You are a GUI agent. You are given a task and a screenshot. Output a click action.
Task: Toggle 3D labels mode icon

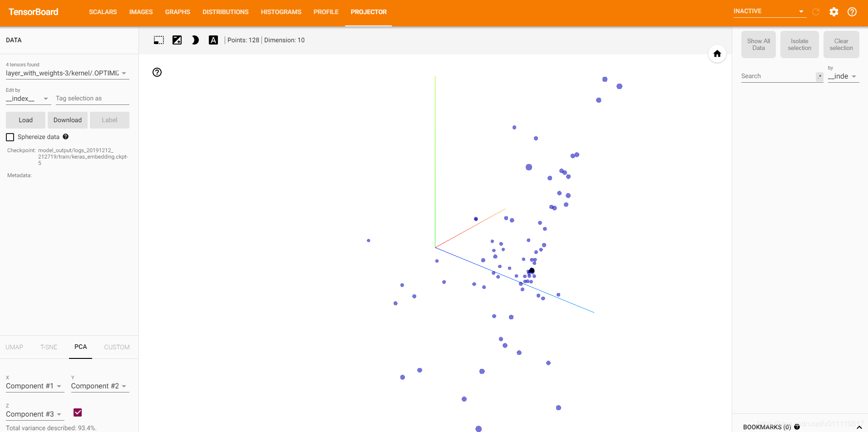(213, 40)
